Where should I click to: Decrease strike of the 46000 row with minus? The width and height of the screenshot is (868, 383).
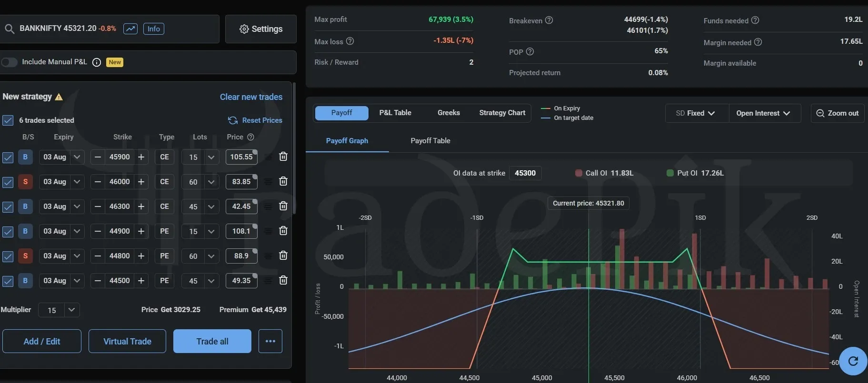pos(98,182)
